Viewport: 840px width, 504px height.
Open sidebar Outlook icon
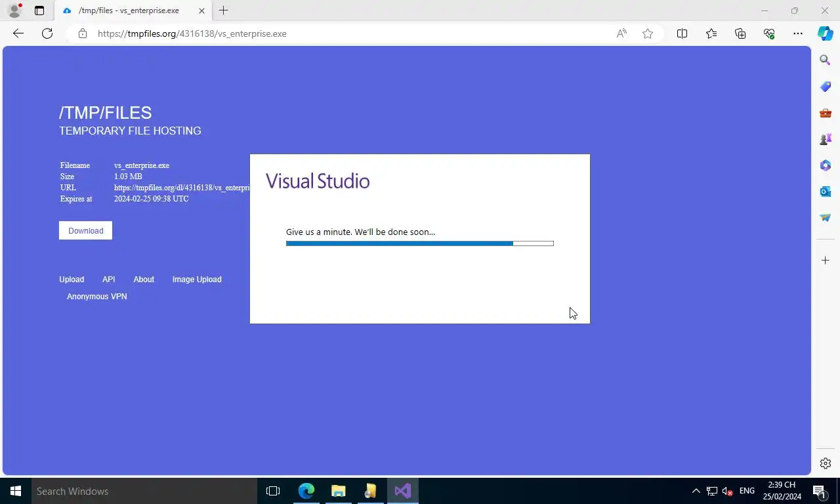coord(826,192)
